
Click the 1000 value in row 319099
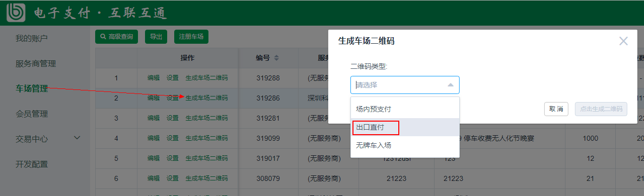pos(590,138)
